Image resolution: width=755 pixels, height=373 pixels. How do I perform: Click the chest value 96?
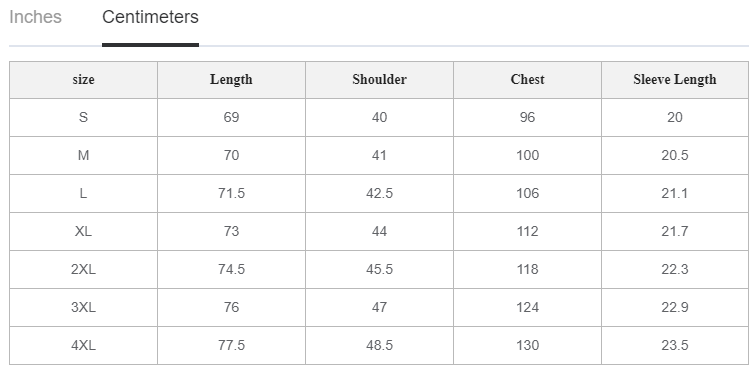527,117
